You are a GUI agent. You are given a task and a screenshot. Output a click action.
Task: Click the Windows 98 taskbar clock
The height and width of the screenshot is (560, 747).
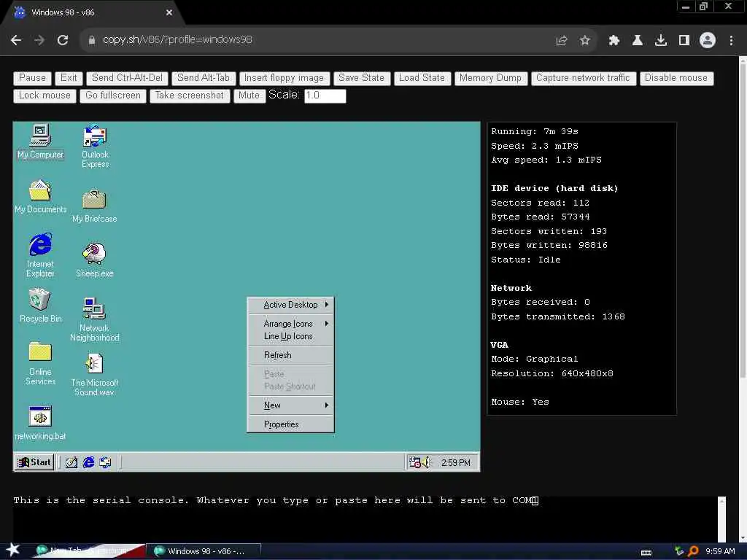pyautogui.click(x=455, y=463)
